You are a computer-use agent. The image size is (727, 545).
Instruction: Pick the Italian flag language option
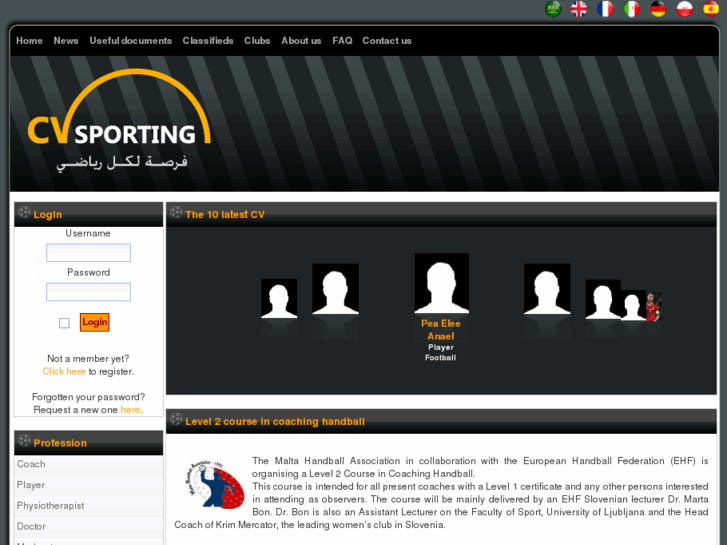(x=631, y=9)
